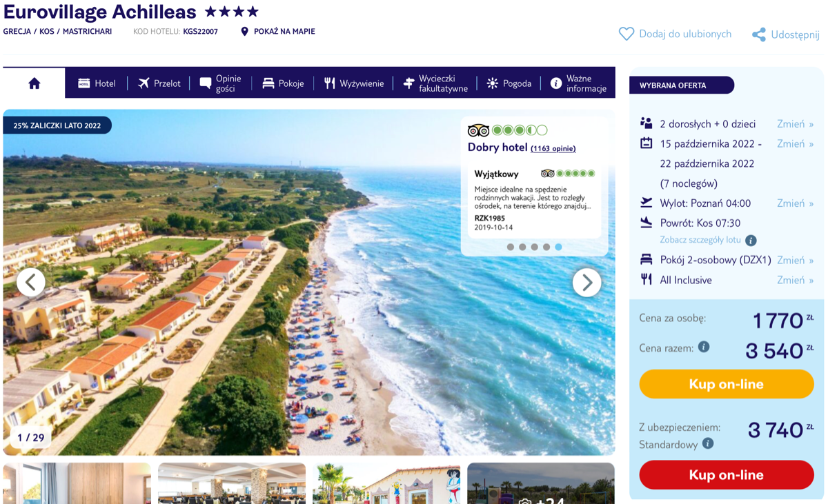
Task: Open the 1163 opinie link
Action: tap(553, 148)
